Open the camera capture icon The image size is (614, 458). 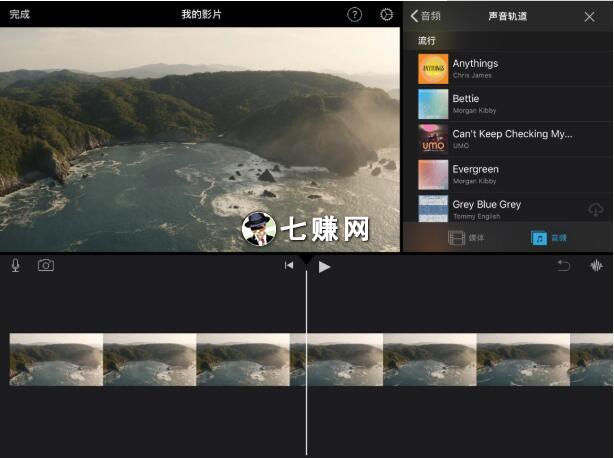pyautogui.click(x=46, y=265)
